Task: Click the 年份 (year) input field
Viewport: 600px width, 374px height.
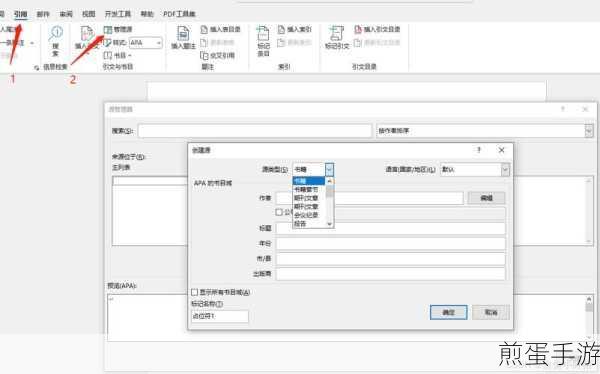Action: coord(390,243)
